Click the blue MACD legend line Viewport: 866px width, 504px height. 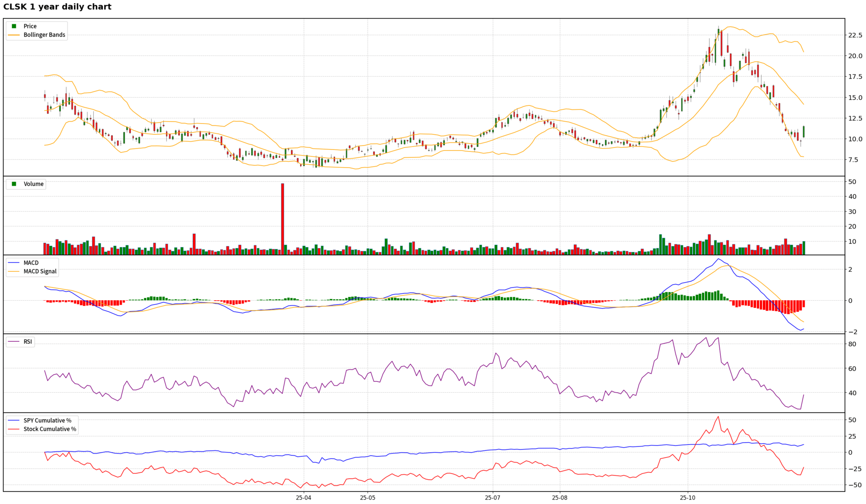tap(14, 263)
